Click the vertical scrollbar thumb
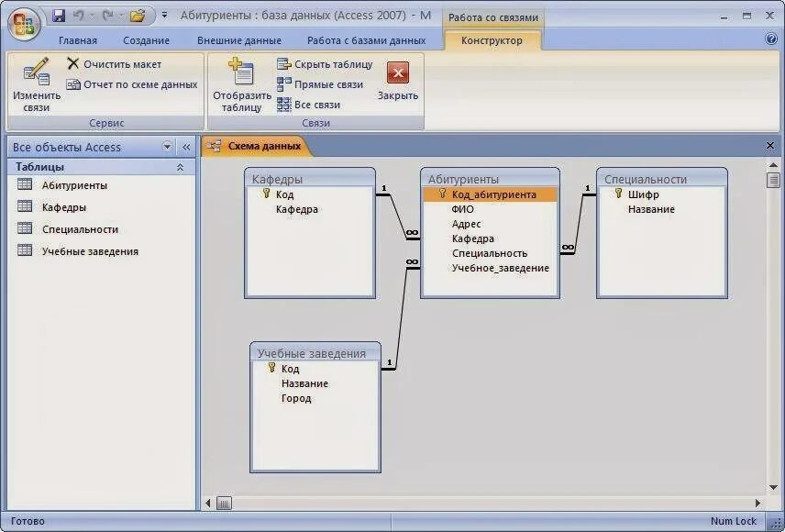The image size is (785, 532). click(773, 180)
